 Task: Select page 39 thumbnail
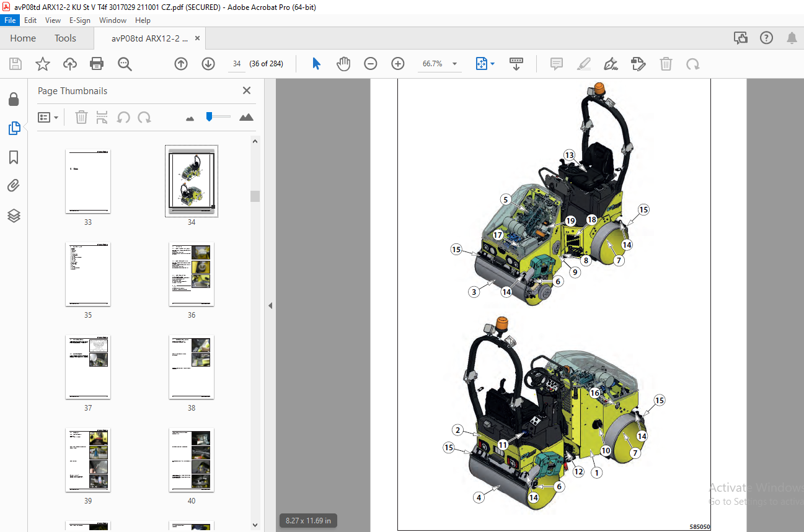(x=88, y=460)
